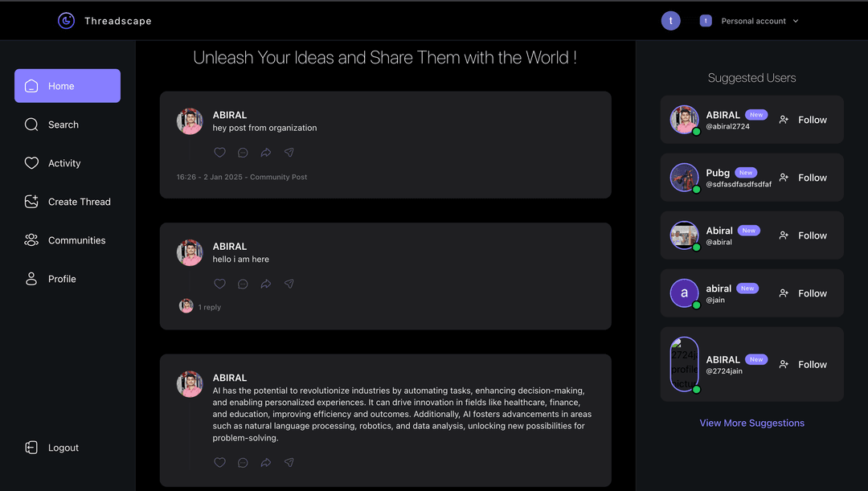
Task: Like the 'hey post from organization' thread
Action: [219, 153]
